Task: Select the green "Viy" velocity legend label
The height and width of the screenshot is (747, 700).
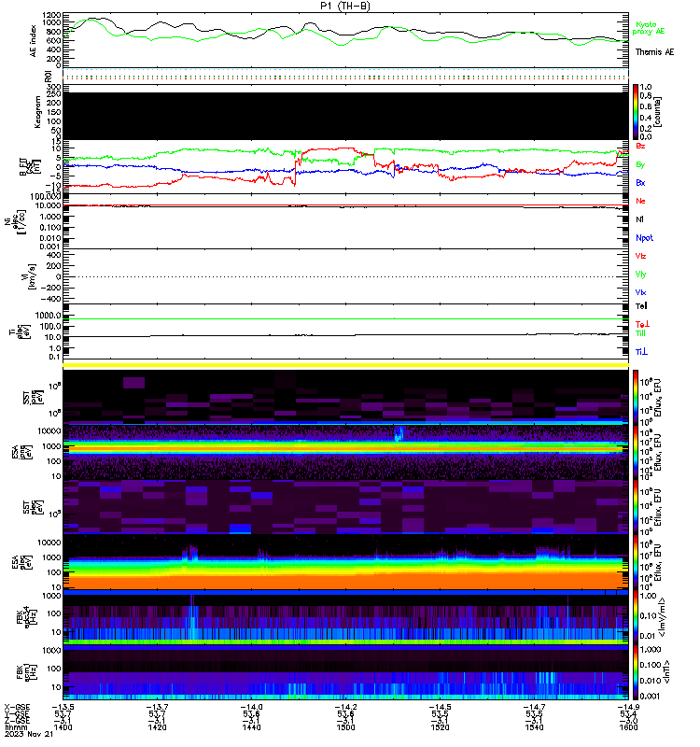Action: [x=640, y=275]
